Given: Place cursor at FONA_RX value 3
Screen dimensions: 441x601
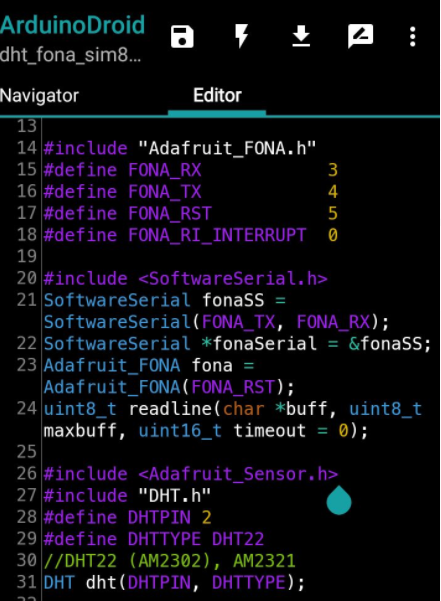Looking at the screenshot, I should [333, 170].
